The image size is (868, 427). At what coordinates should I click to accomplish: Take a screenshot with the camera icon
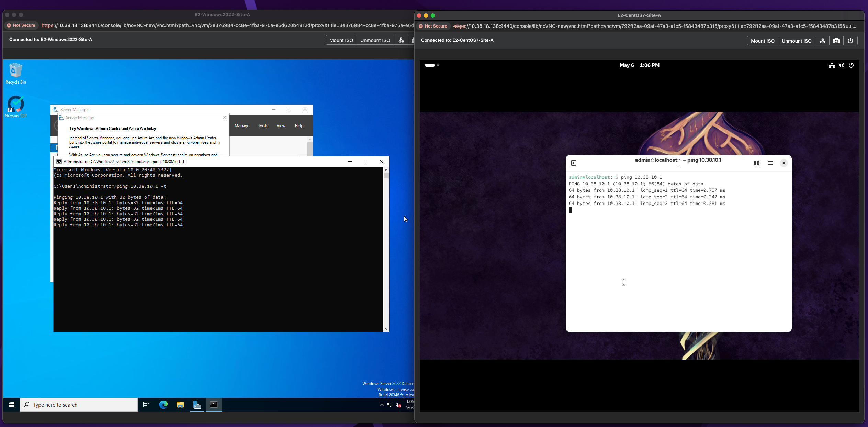[x=836, y=41]
